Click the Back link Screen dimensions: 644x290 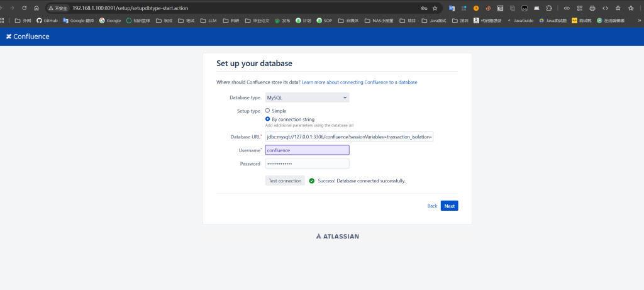[x=432, y=206]
